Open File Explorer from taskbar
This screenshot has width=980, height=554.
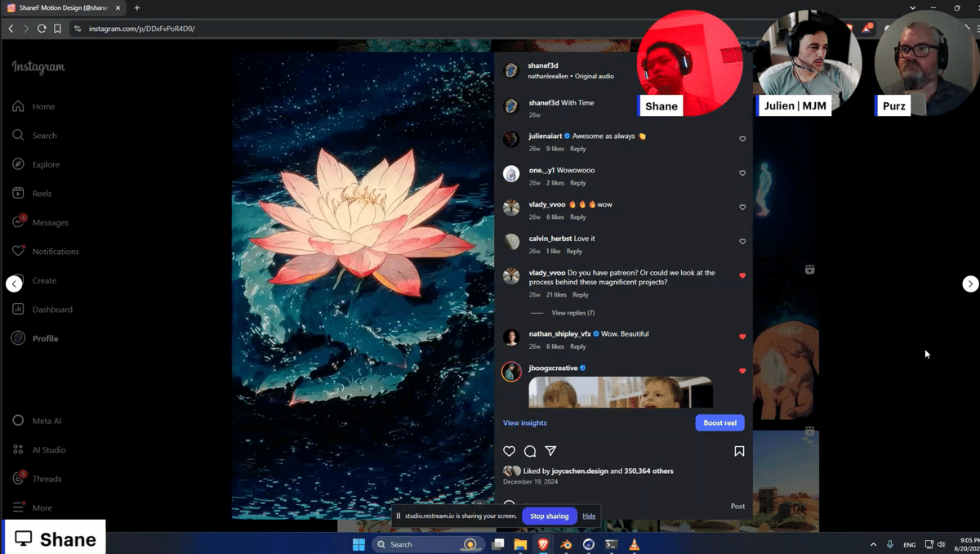(x=520, y=544)
